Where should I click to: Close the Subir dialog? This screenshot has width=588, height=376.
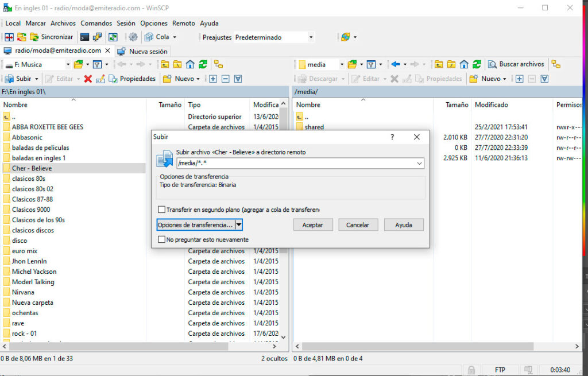[417, 137]
